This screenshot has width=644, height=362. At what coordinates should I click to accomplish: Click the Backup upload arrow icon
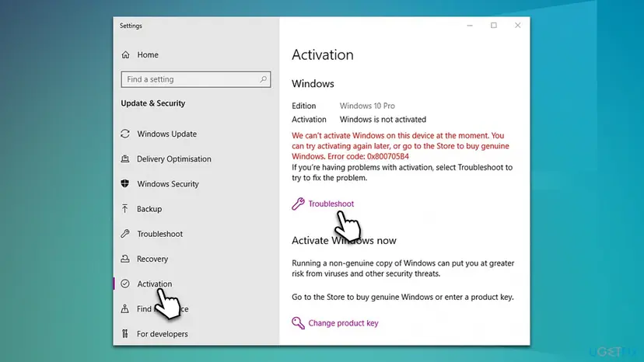coord(125,208)
